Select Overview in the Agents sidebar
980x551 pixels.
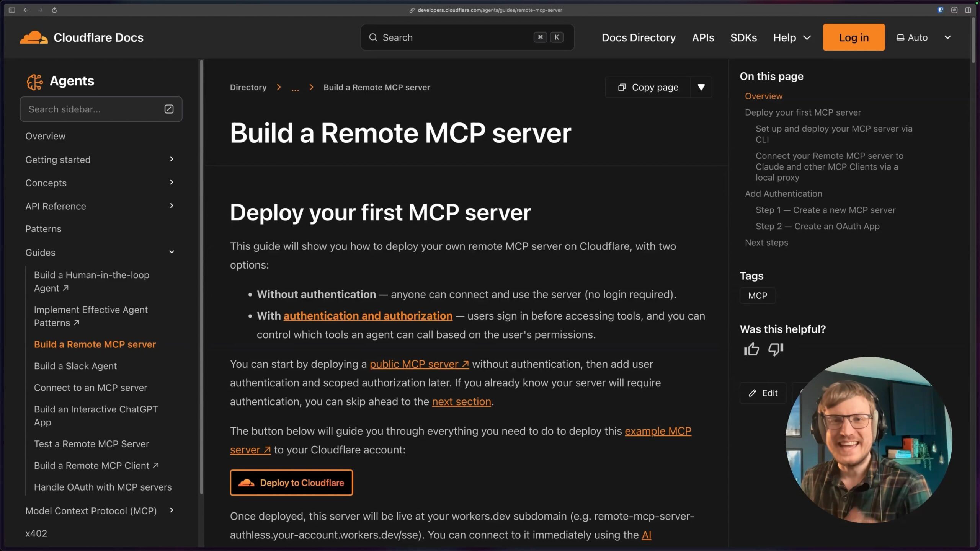tap(45, 136)
